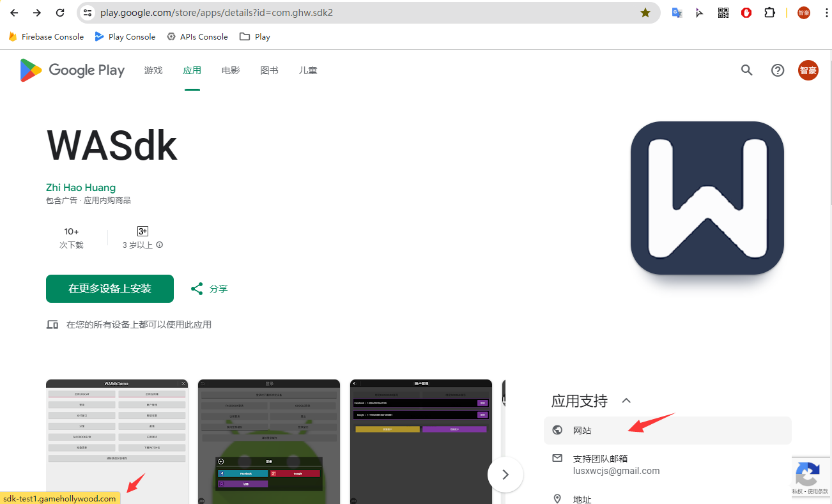
Task: Open Play Console bookmark
Action: [x=125, y=37]
